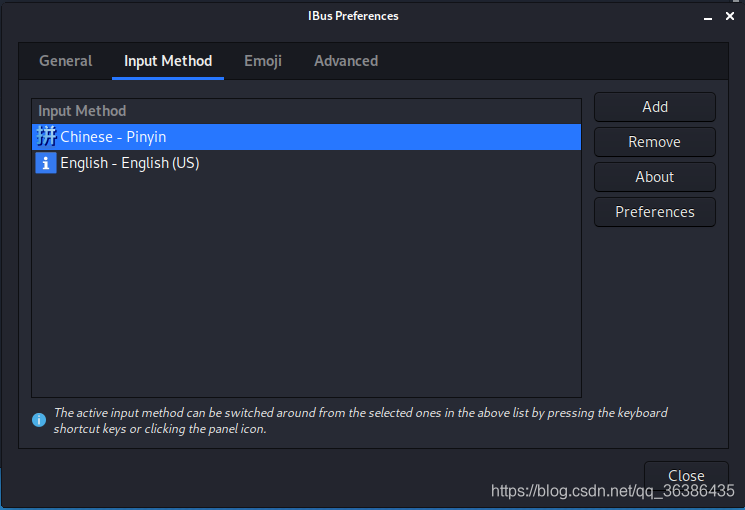Go to the Advanced tab
This screenshot has width=745, height=510.
pyautogui.click(x=346, y=61)
